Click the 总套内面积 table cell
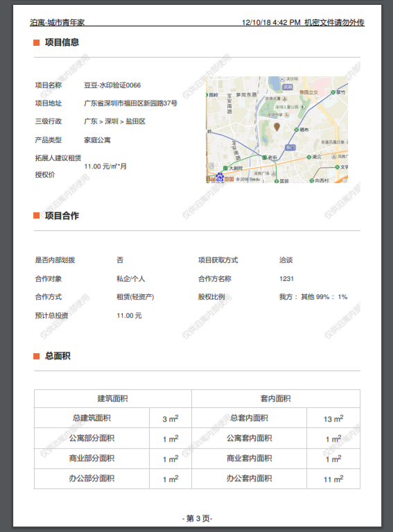The width and height of the screenshot is (393, 532). tap(249, 418)
